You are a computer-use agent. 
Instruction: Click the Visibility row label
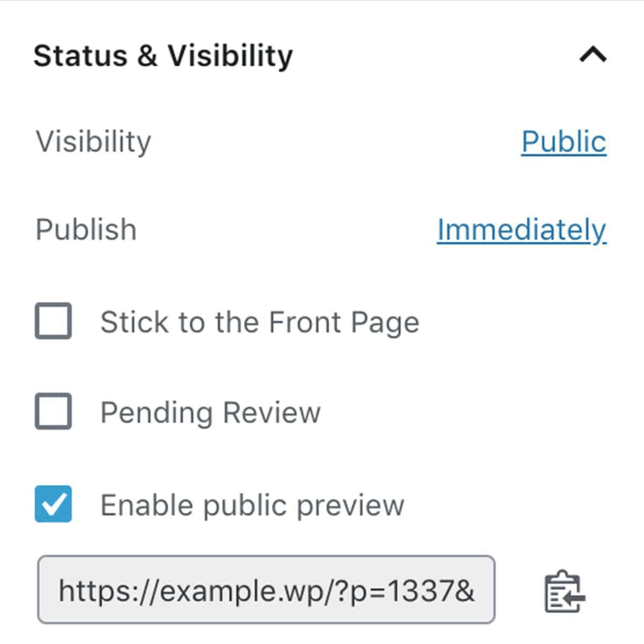coord(93,142)
